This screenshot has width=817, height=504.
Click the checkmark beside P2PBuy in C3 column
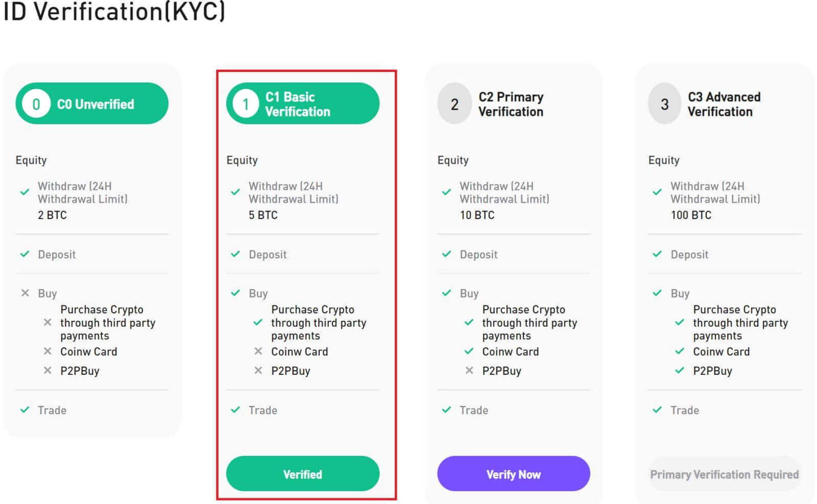click(680, 371)
